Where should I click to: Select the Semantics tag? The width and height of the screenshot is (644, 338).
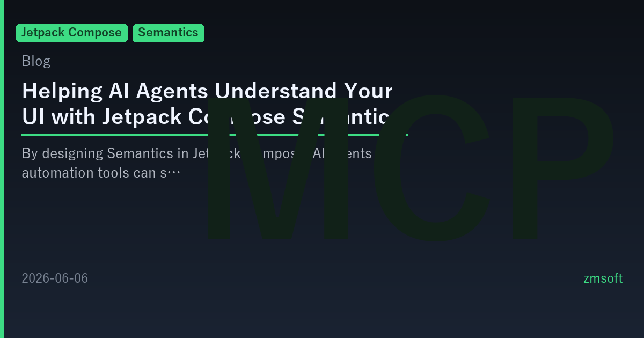[x=168, y=33]
